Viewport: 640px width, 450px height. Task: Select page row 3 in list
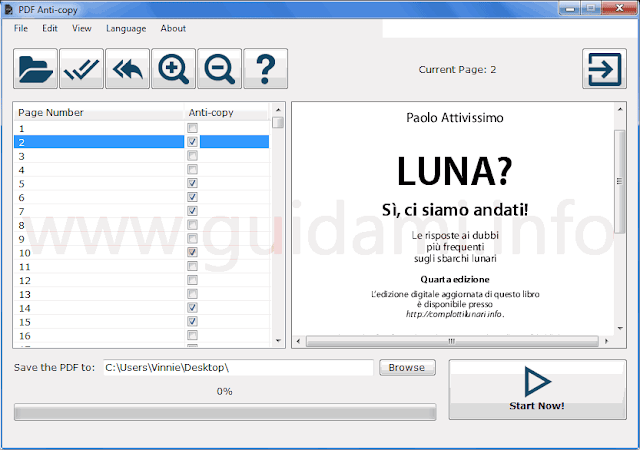point(142,156)
